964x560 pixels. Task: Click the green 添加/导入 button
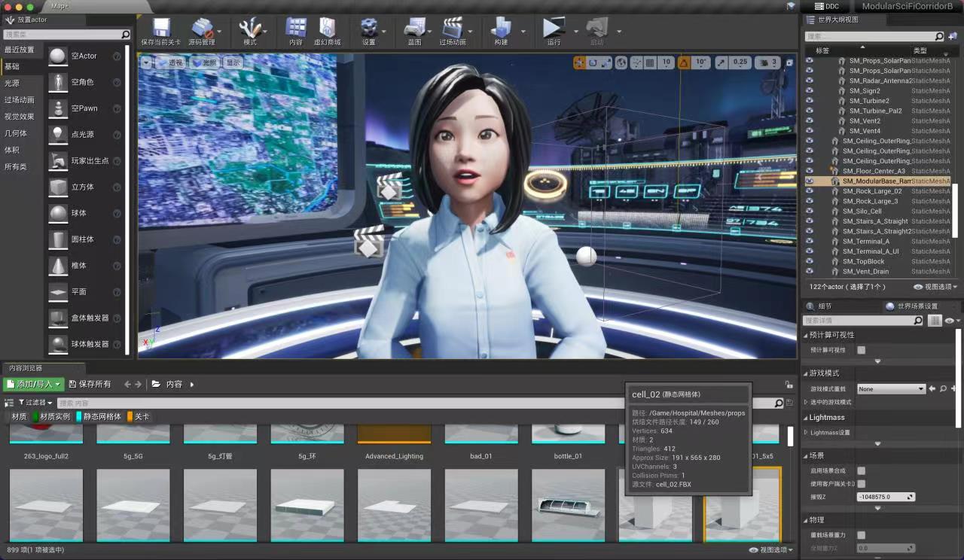pyautogui.click(x=33, y=384)
